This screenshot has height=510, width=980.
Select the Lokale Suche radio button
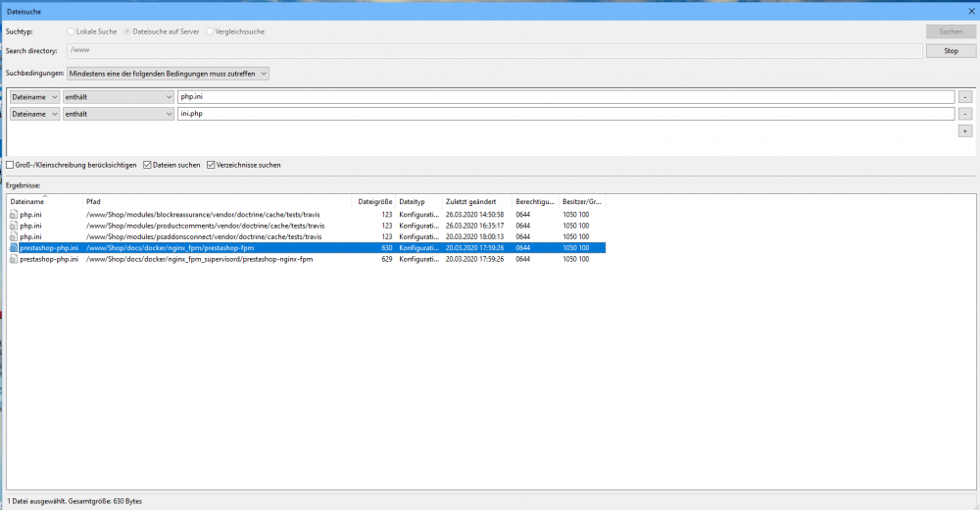click(71, 31)
